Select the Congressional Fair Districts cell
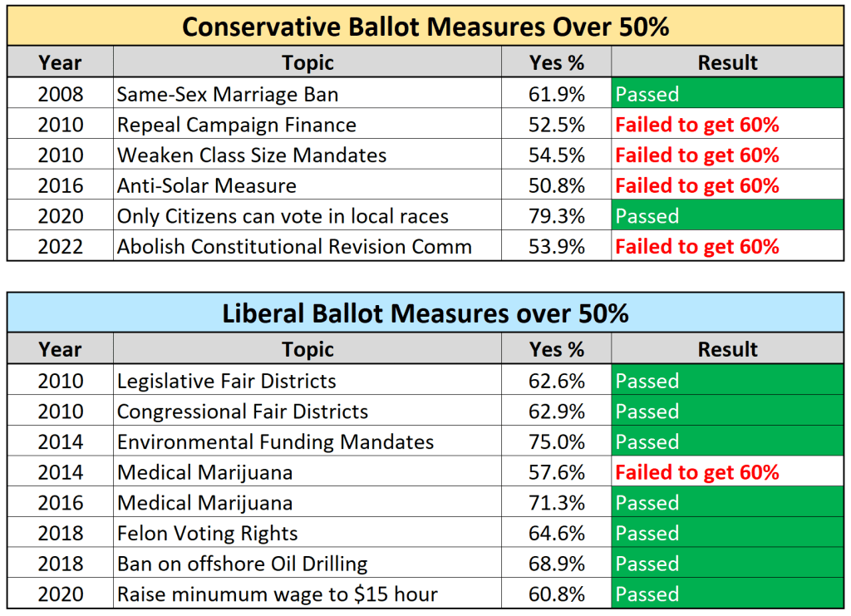The image size is (851, 616). (x=307, y=411)
